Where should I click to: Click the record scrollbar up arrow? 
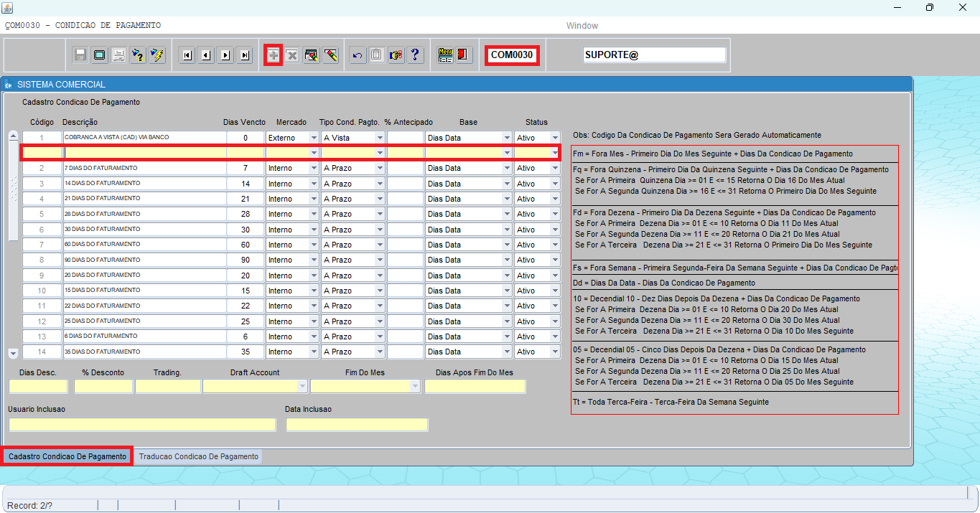[13, 137]
